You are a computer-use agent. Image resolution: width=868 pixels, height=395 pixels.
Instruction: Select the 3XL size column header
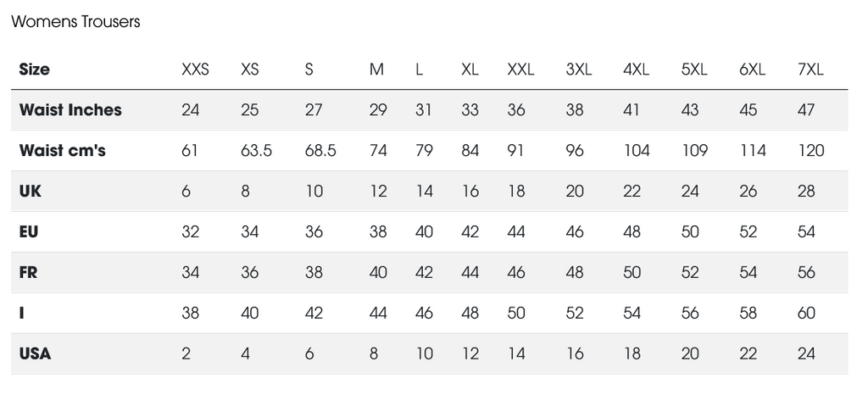tap(579, 70)
